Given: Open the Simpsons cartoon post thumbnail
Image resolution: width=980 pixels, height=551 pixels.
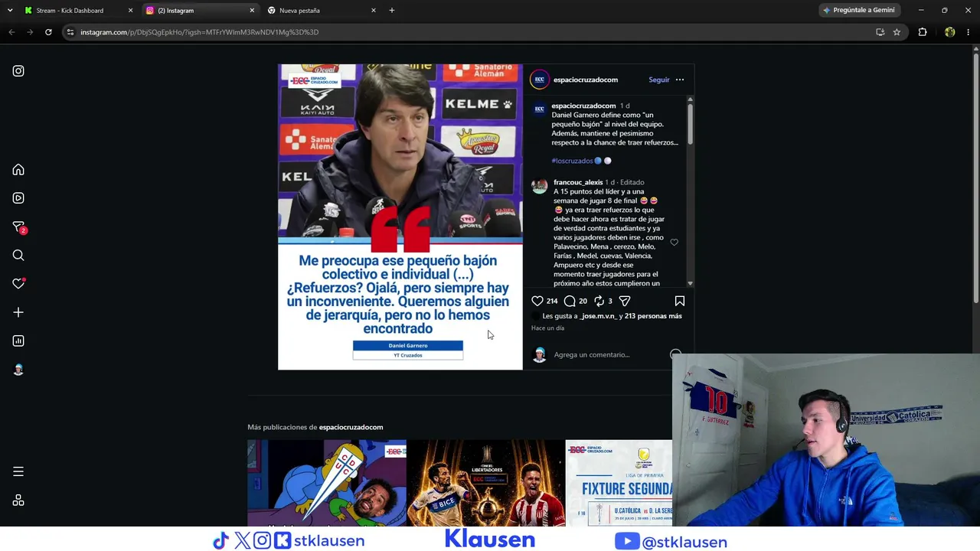Looking at the screenshot, I should (327, 483).
